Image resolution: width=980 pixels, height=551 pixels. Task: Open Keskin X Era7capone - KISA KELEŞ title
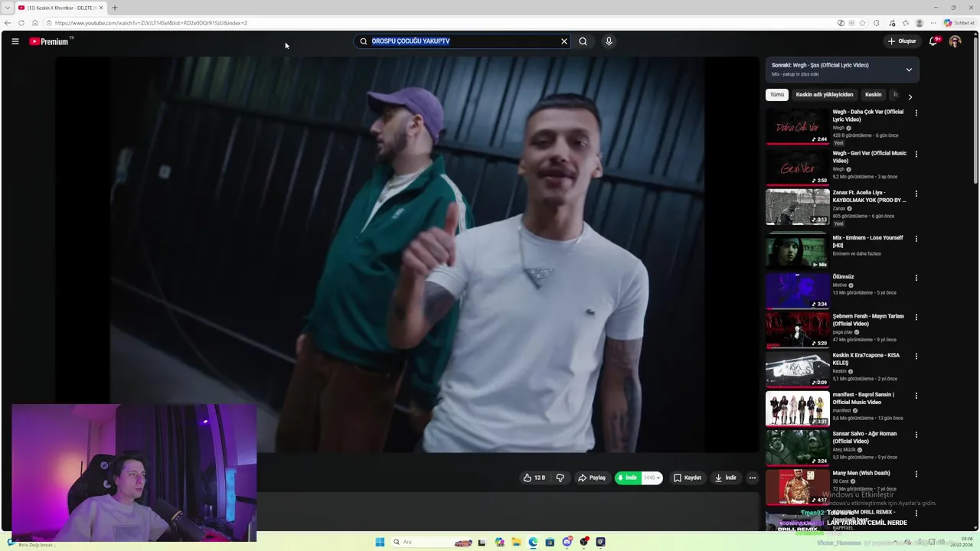coord(866,359)
